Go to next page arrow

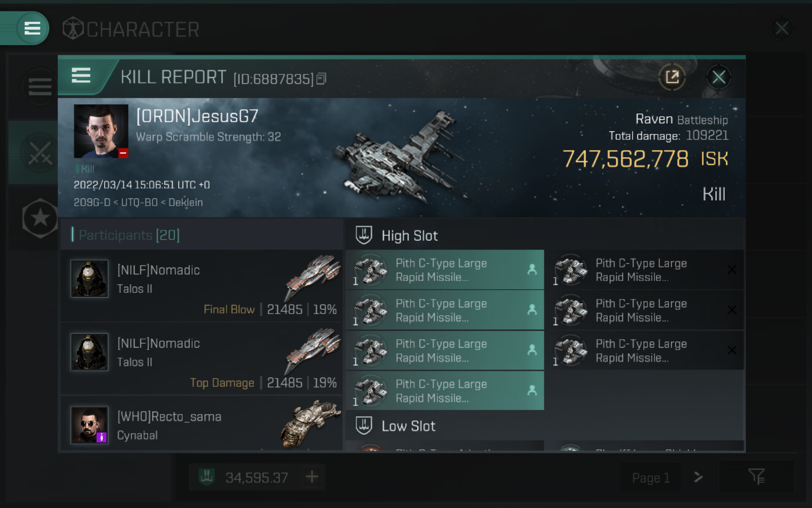[698, 477]
